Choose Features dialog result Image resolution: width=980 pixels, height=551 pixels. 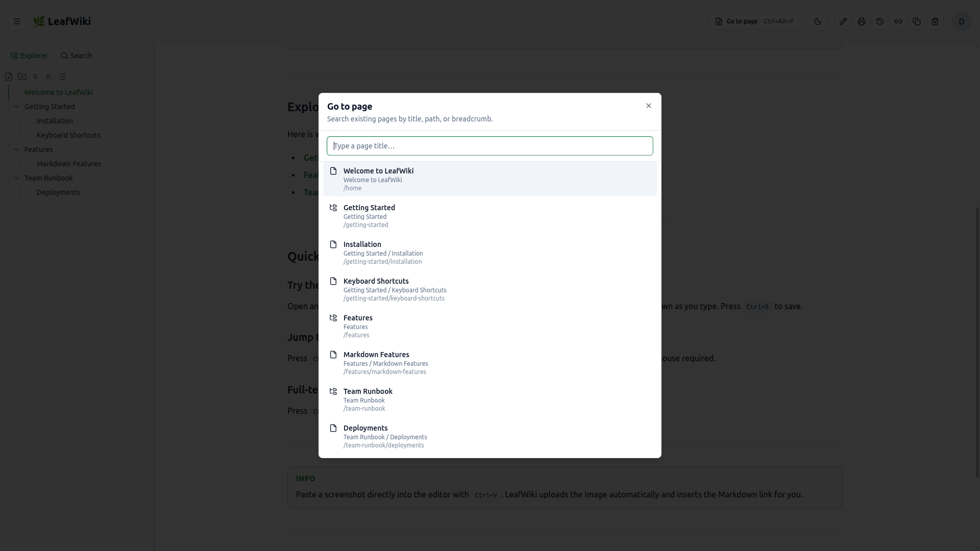coord(490,326)
